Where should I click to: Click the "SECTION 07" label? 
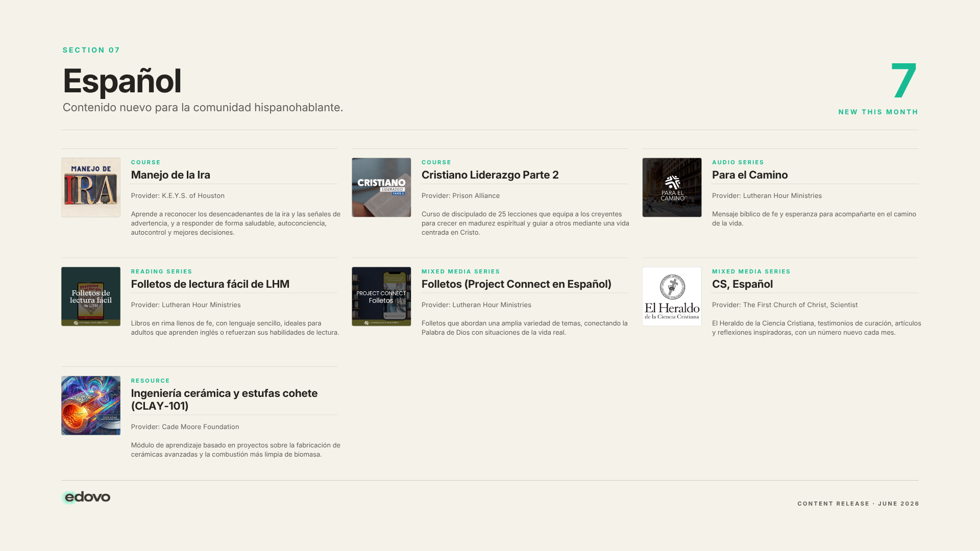[x=91, y=50]
